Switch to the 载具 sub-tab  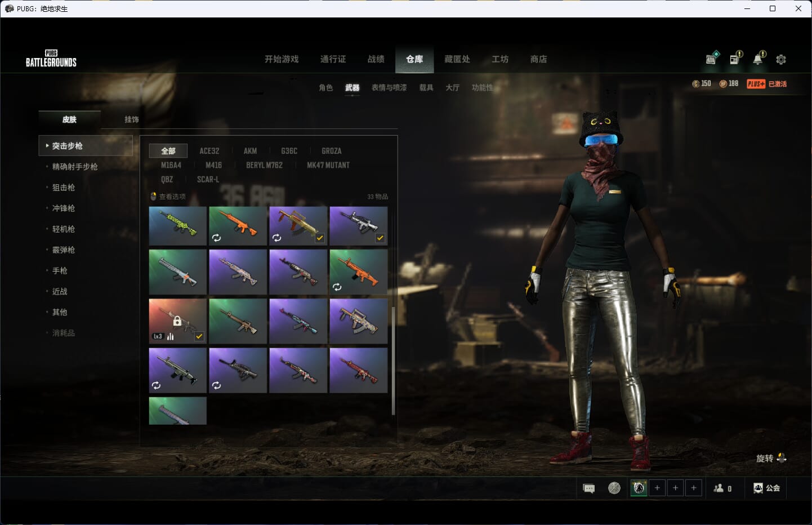pyautogui.click(x=426, y=88)
